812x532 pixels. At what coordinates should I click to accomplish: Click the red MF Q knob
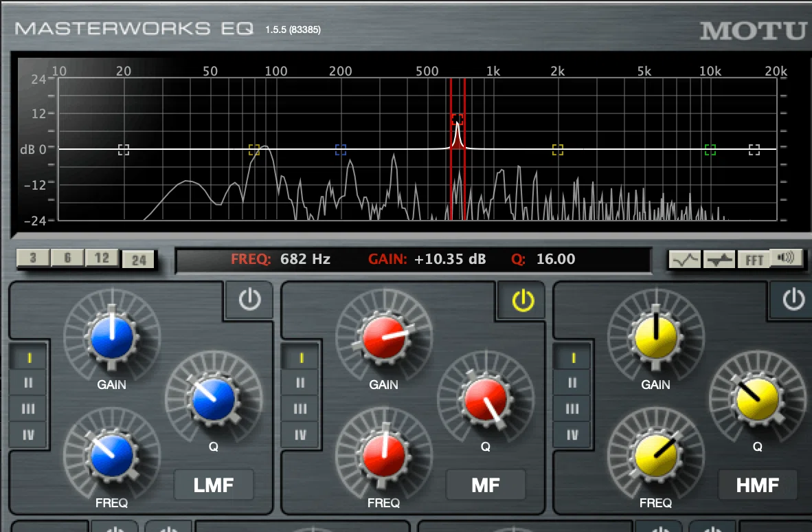(x=486, y=399)
